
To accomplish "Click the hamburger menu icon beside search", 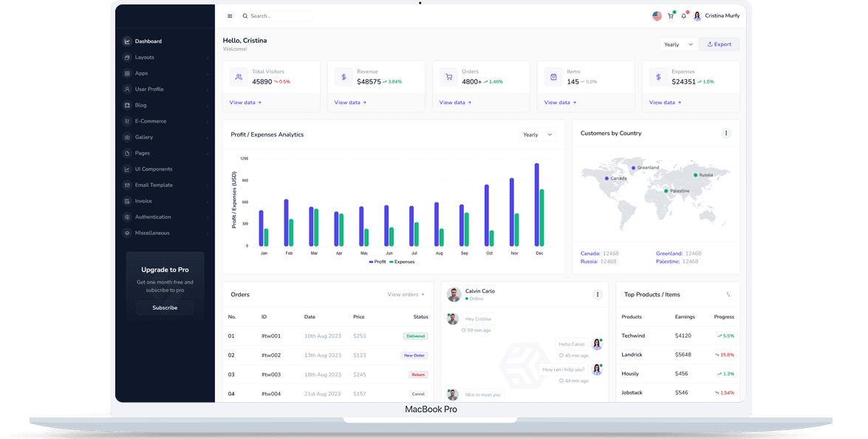I will 230,16.
